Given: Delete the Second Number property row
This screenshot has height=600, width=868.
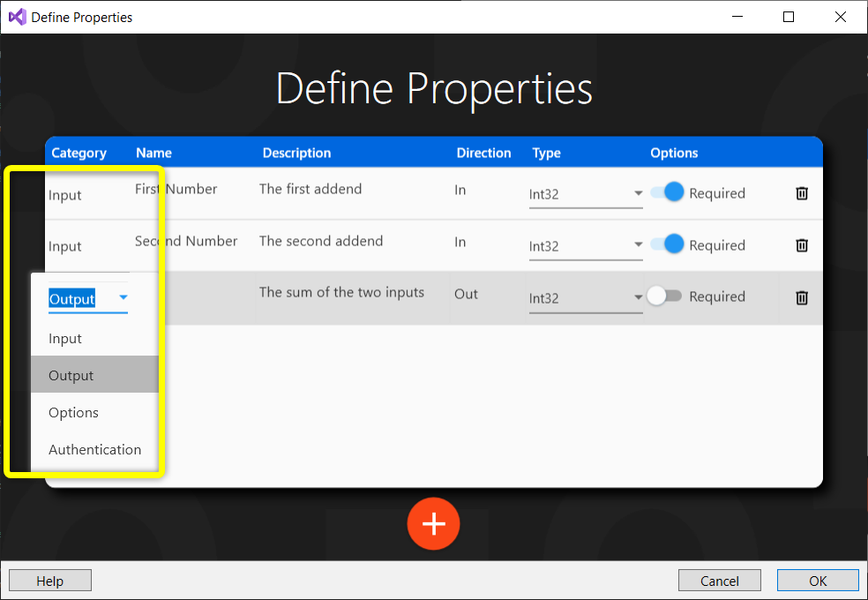Looking at the screenshot, I should pos(801,244).
